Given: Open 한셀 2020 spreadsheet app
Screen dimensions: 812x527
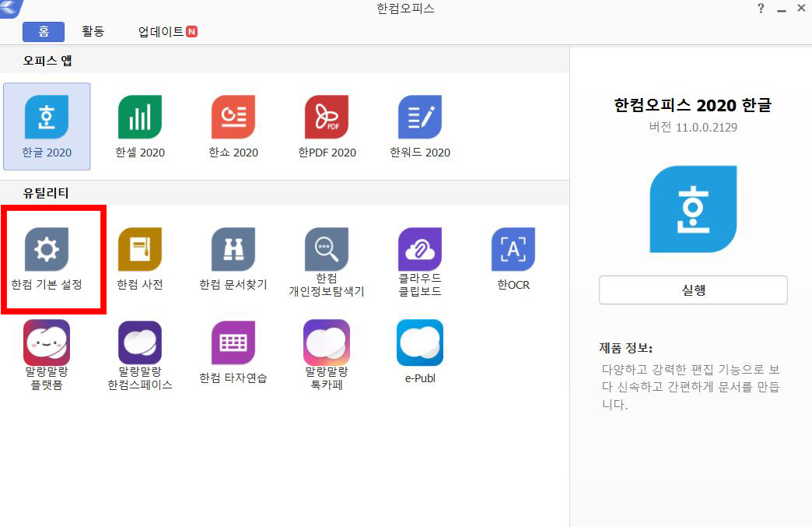Looking at the screenshot, I should (140, 117).
